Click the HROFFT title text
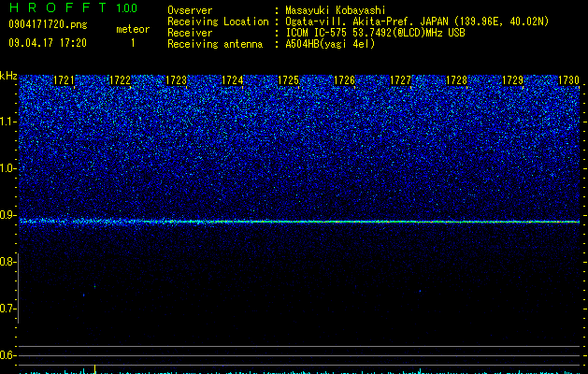The width and height of the screenshot is (588, 374). tap(58, 7)
